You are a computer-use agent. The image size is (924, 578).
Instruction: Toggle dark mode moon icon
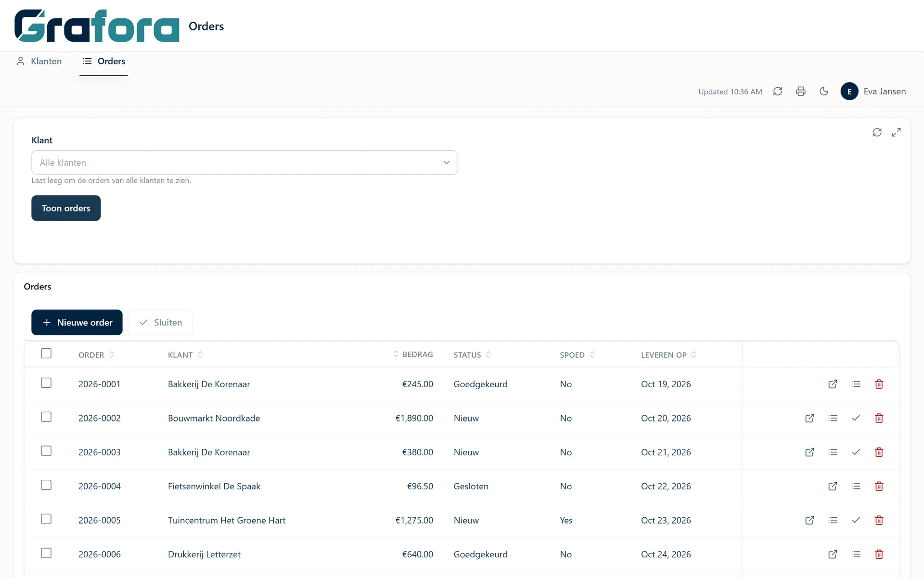[x=824, y=92]
